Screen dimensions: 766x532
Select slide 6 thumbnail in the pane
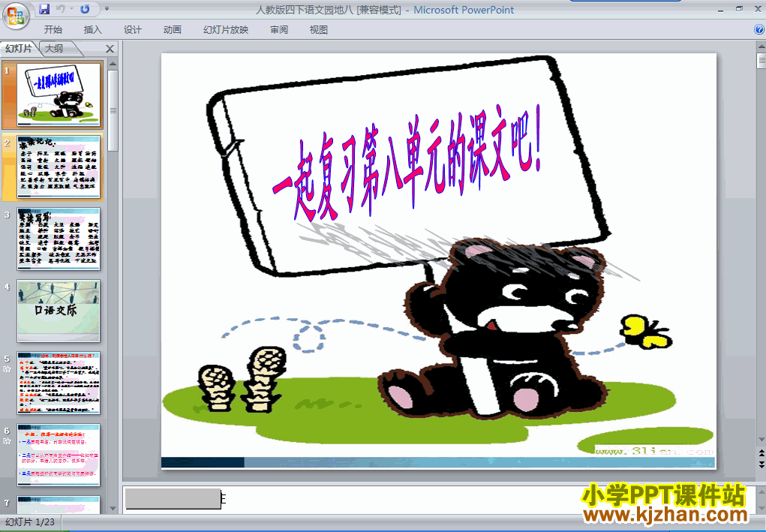[x=59, y=455]
